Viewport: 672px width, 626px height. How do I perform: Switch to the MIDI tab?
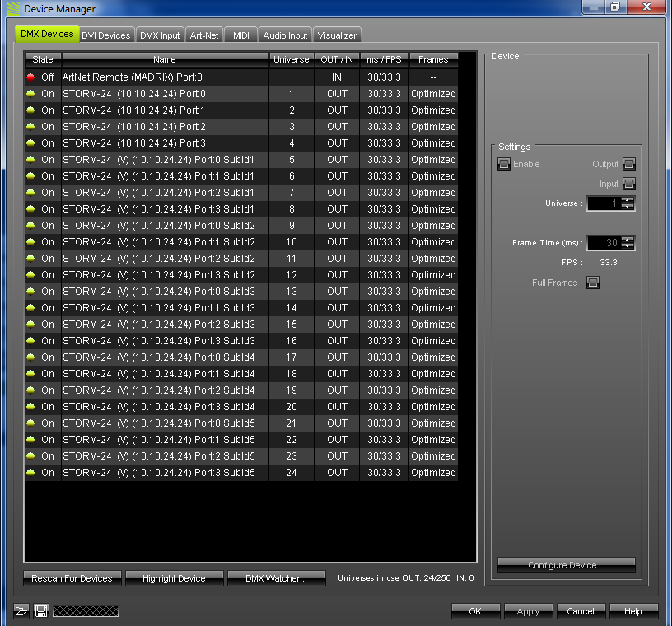(240, 35)
